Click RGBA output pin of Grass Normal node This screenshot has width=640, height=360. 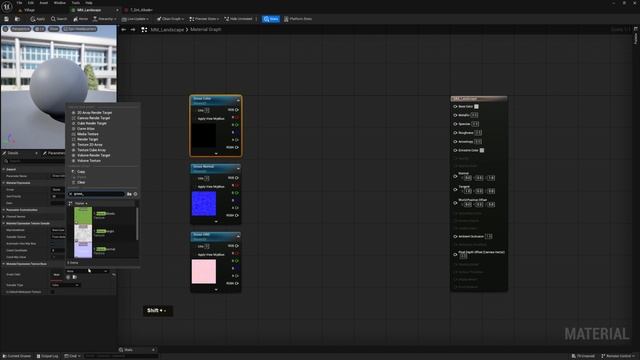click(237, 215)
